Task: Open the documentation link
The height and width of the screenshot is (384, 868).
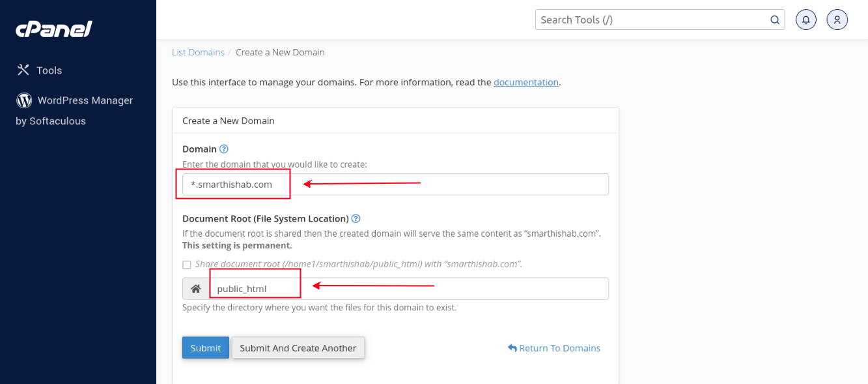Action: coord(525,82)
